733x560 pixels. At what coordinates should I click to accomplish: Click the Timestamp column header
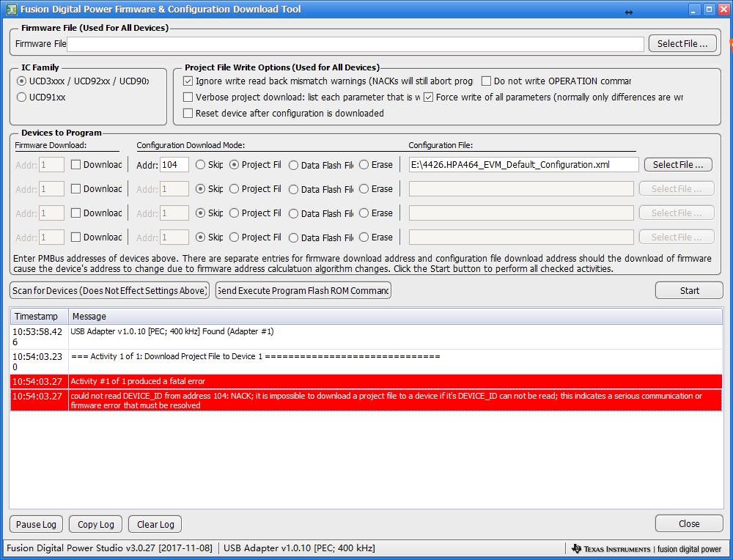(x=40, y=317)
